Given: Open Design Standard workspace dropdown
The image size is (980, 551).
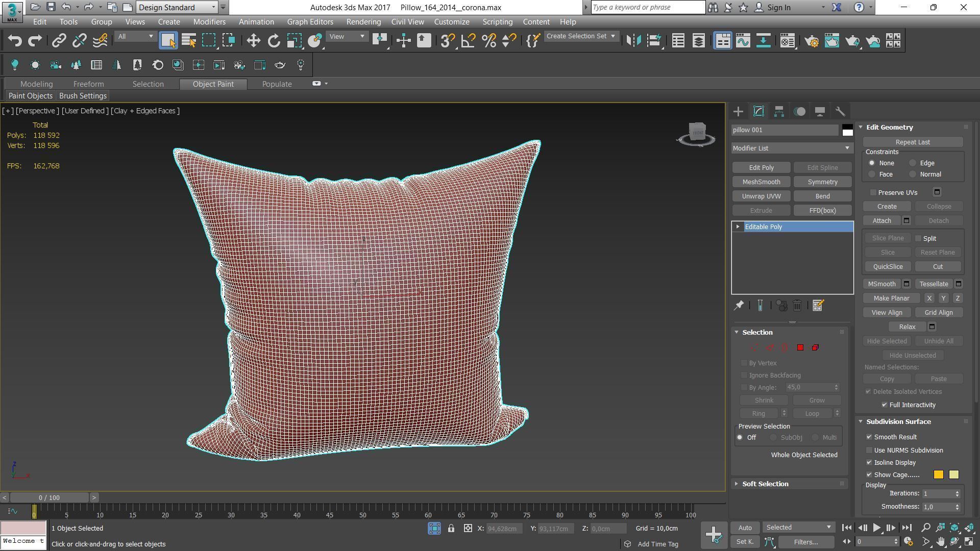Looking at the screenshot, I should pos(177,7).
